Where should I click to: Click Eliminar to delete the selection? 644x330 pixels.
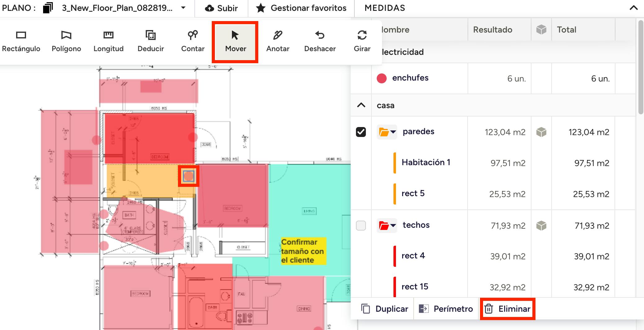pyautogui.click(x=508, y=309)
